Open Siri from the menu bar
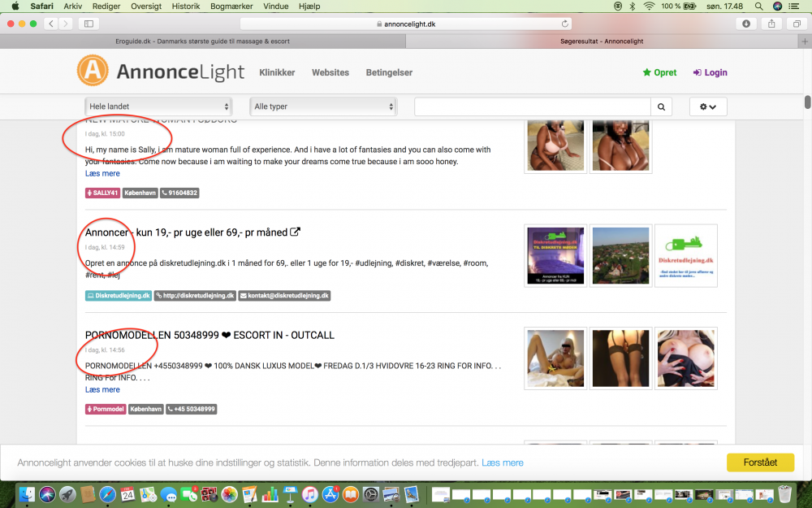This screenshot has height=508, width=812. tap(777, 7)
